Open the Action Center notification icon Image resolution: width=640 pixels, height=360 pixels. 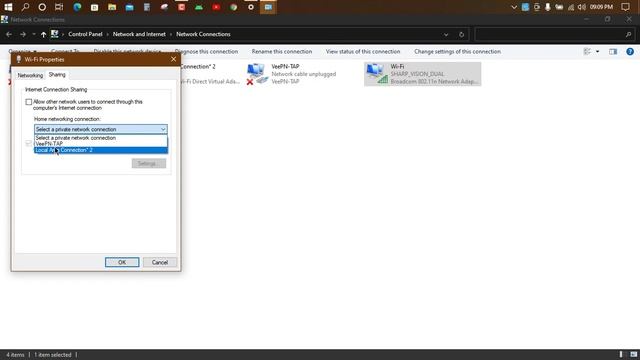(625, 7)
